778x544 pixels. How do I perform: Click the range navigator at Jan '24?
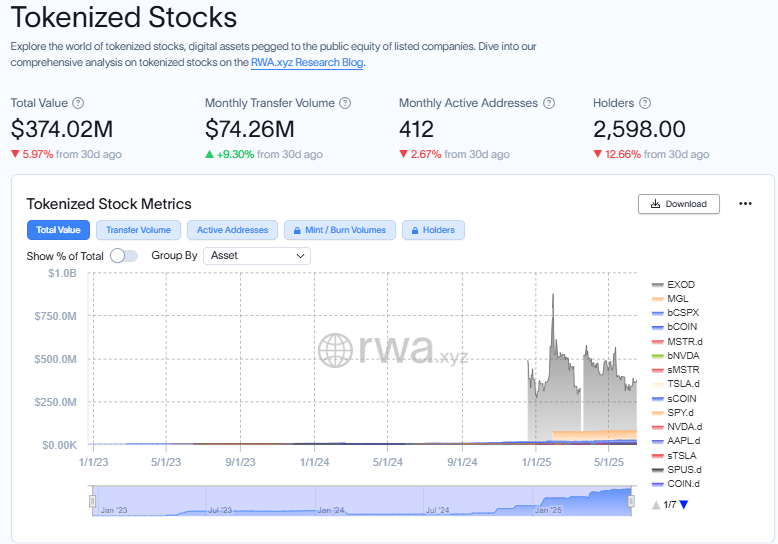click(330, 510)
